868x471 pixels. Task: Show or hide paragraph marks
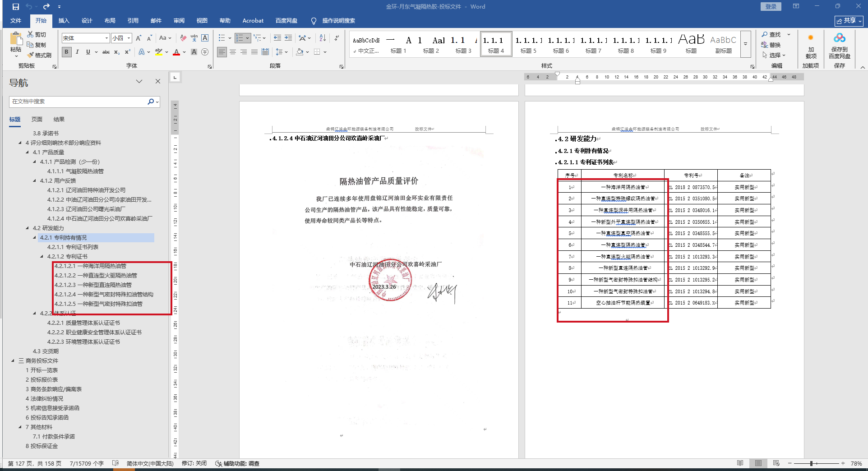(x=337, y=38)
